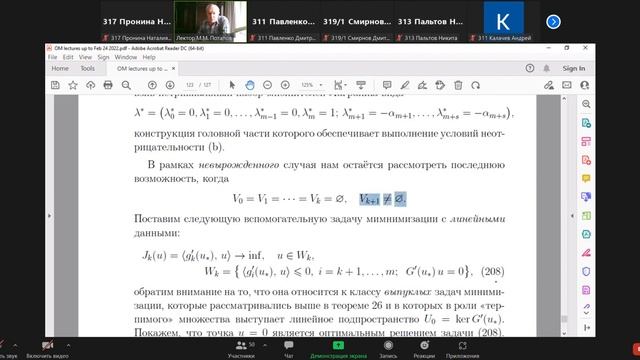Select participant tile 317 Пронина
Image resolution: width=640 pixels, height=360 pixels.
point(137,21)
